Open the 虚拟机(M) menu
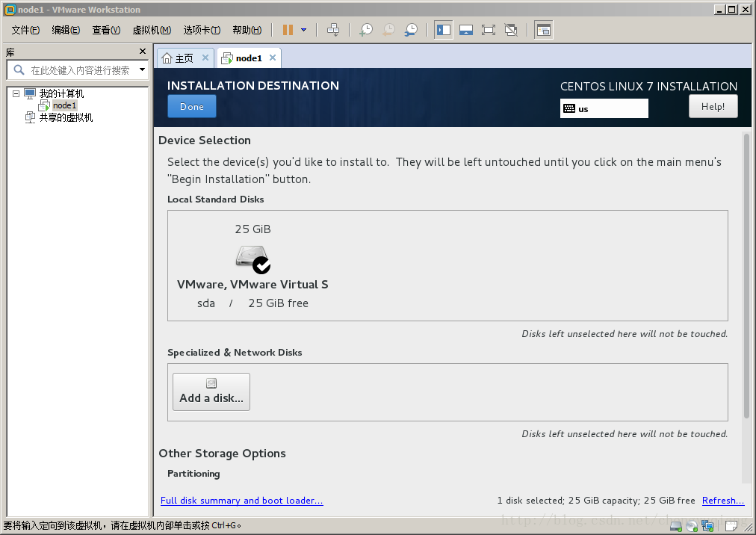Viewport: 756px width, 535px height. (x=152, y=30)
